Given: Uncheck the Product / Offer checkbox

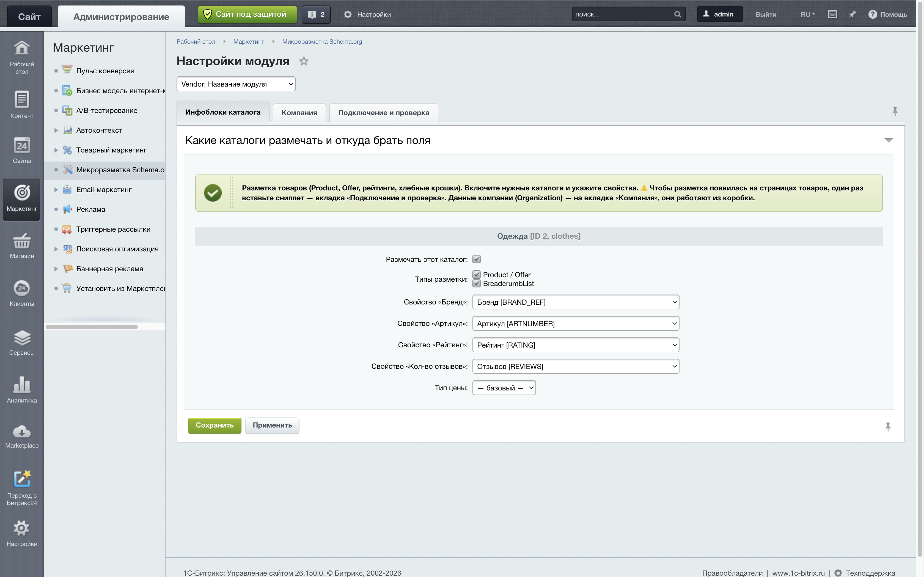Looking at the screenshot, I should click(477, 274).
